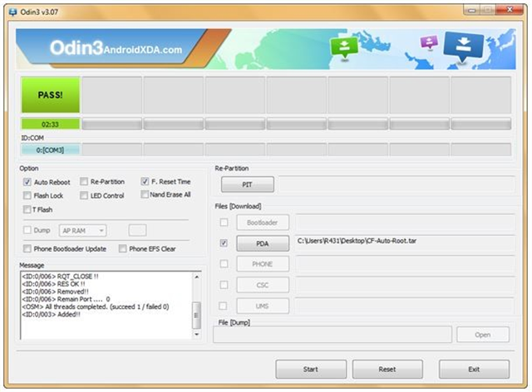Click the 'Remain Port .... 0' log line

pyautogui.click(x=66, y=299)
